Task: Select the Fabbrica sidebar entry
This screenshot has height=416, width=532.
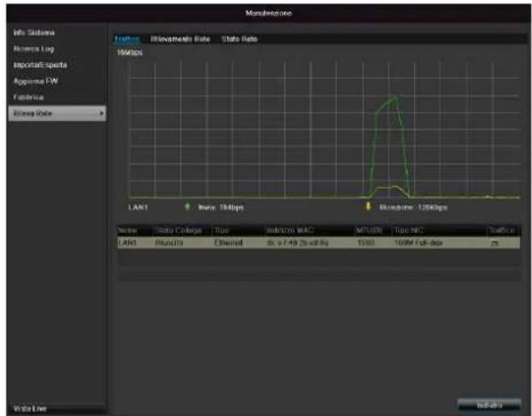Action: point(28,97)
